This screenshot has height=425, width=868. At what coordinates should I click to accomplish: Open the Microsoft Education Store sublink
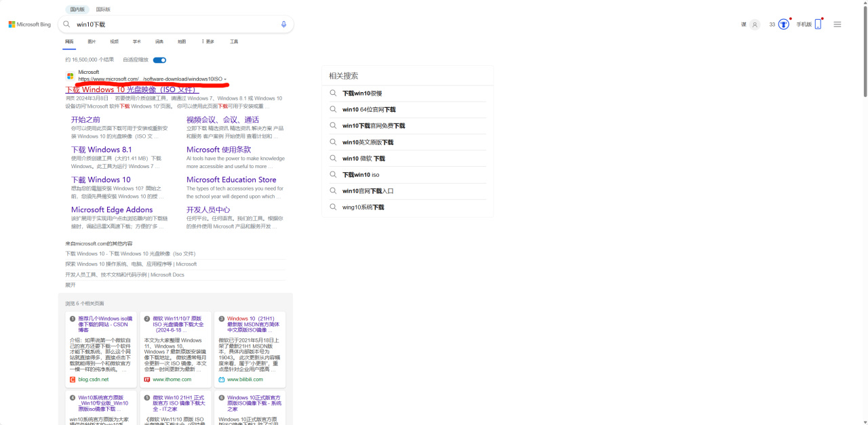231,180
